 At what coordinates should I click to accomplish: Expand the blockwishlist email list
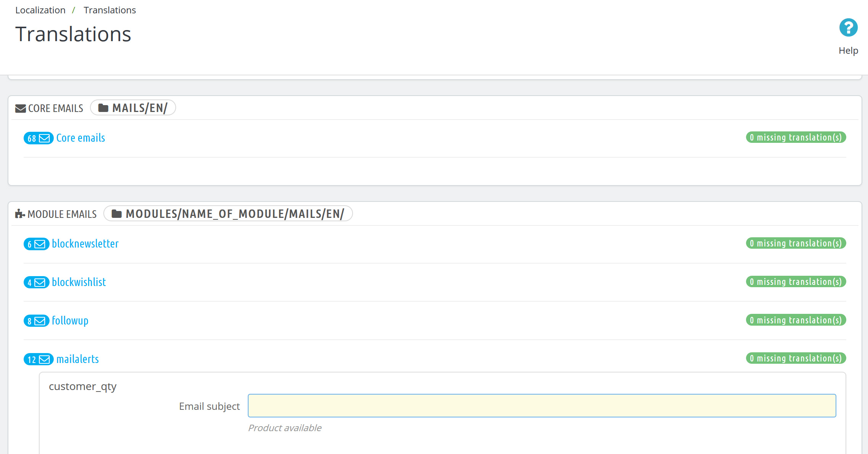pos(79,282)
